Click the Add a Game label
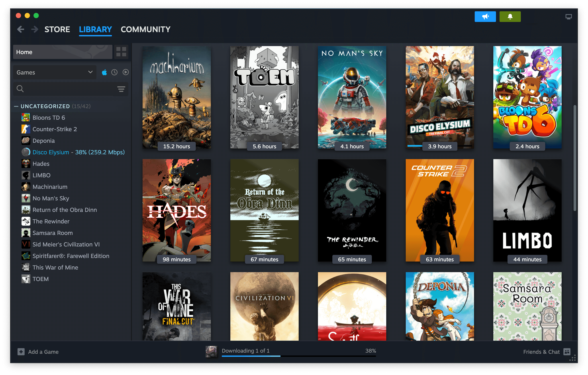The image size is (588, 375). tap(43, 352)
